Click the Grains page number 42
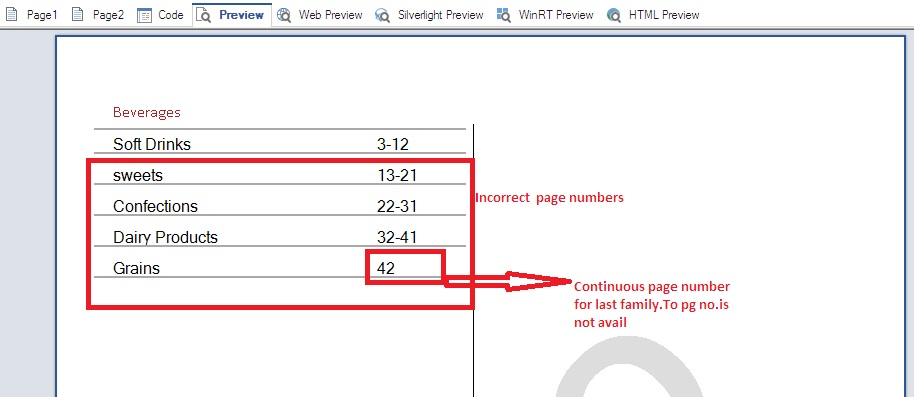The width and height of the screenshot is (914, 397). [386, 268]
